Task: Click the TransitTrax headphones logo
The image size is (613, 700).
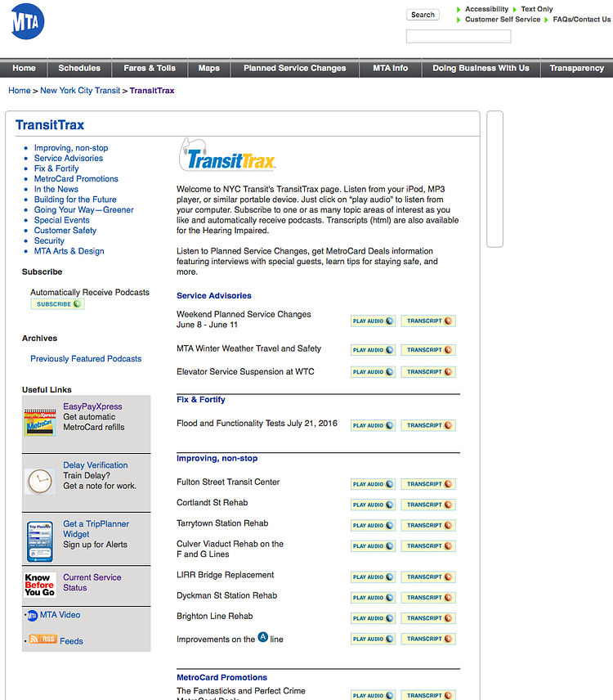Action: point(227,155)
